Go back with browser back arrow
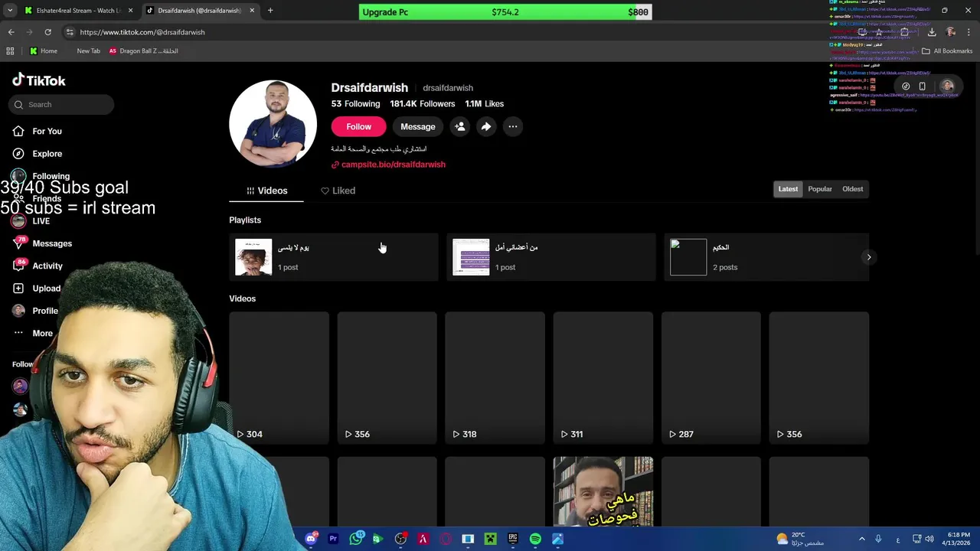The width and height of the screenshot is (980, 551). [11, 32]
